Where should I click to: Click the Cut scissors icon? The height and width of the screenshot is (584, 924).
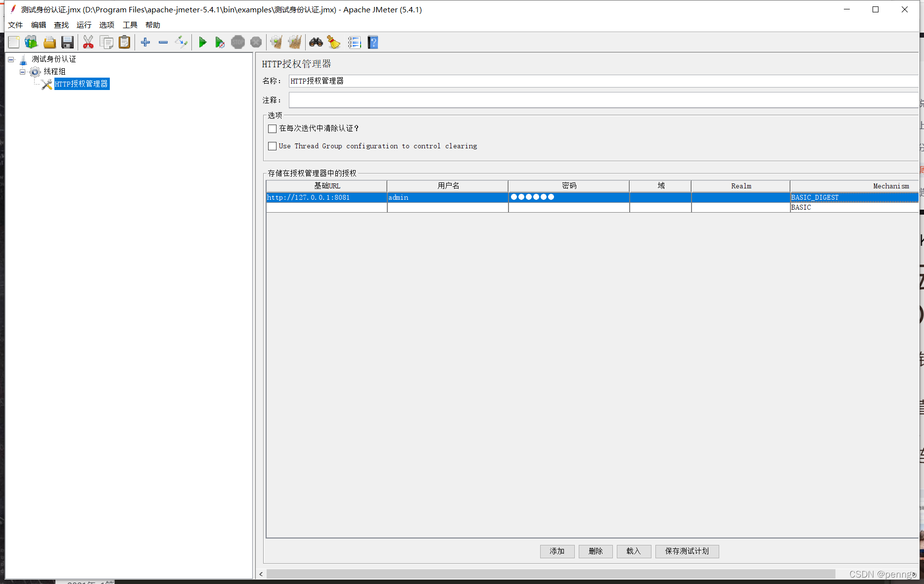(88, 43)
